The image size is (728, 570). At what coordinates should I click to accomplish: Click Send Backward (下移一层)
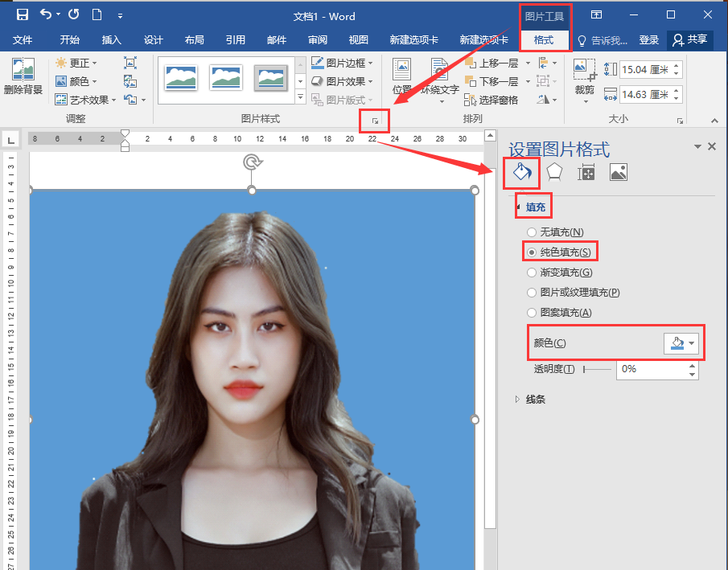click(492, 81)
